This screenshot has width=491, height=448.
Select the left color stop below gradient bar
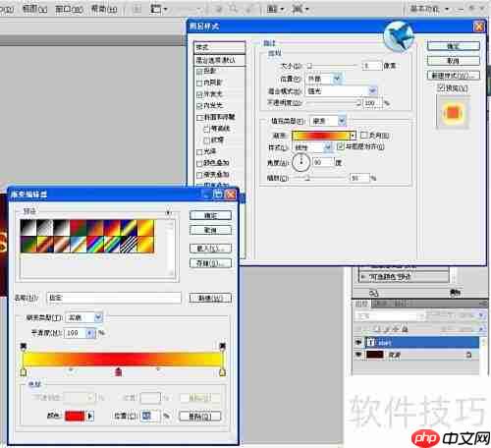click(24, 371)
